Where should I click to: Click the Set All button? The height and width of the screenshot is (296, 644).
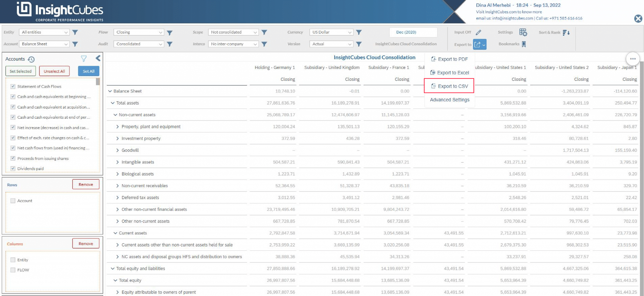pos(88,71)
